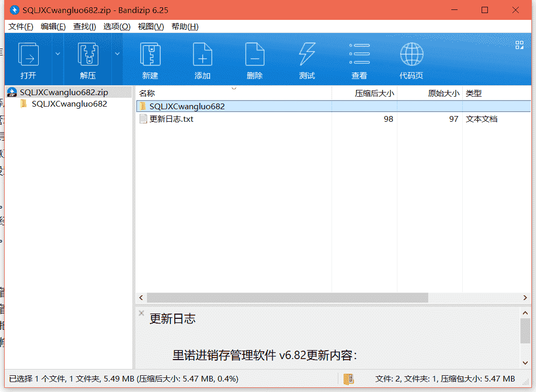Click the preview pane vertical scrollbar thumb
Screen dimensions: 536x392
(x=525, y=330)
